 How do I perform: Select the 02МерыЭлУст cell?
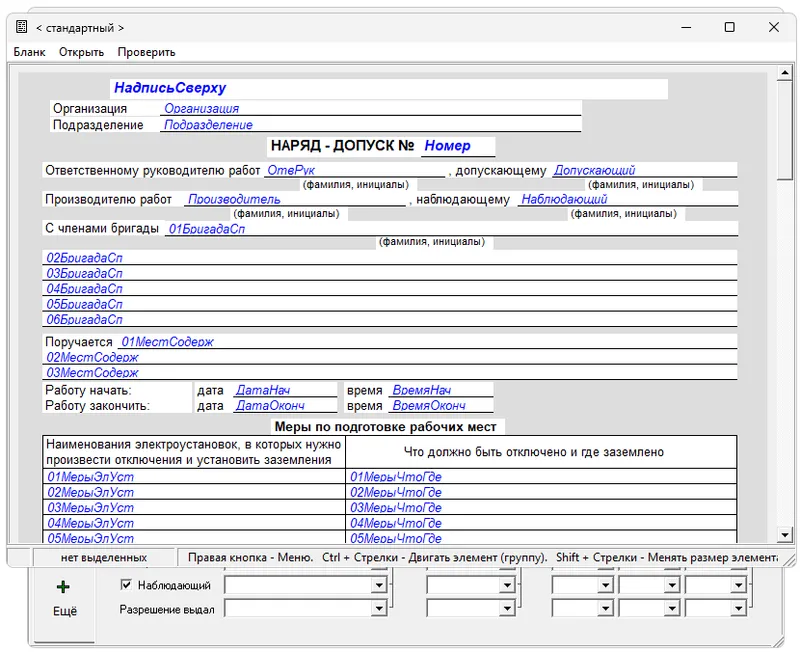(194, 492)
